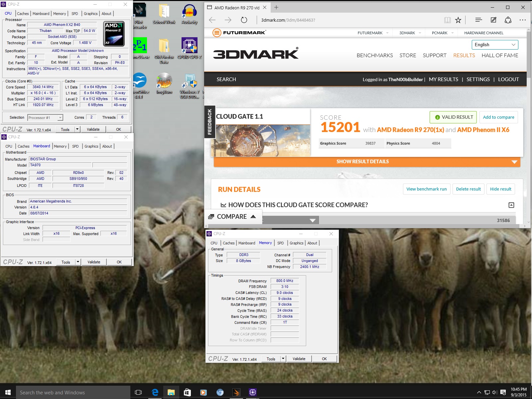Open HALL OF FAME page

pyautogui.click(x=500, y=56)
